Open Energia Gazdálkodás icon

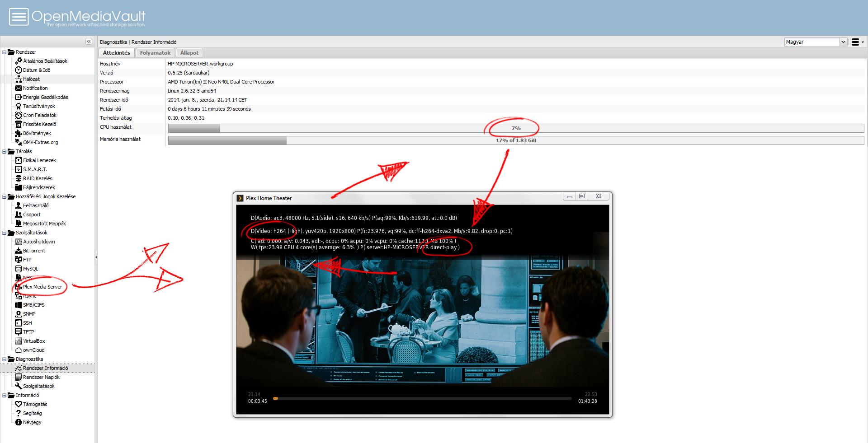[x=19, y=97]
